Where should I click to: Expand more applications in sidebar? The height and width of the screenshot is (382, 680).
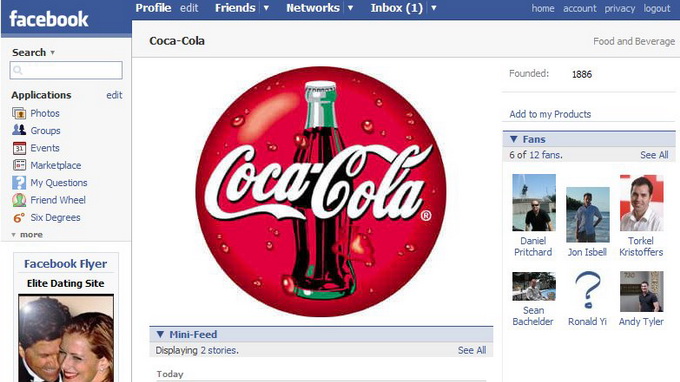(27, 235)
